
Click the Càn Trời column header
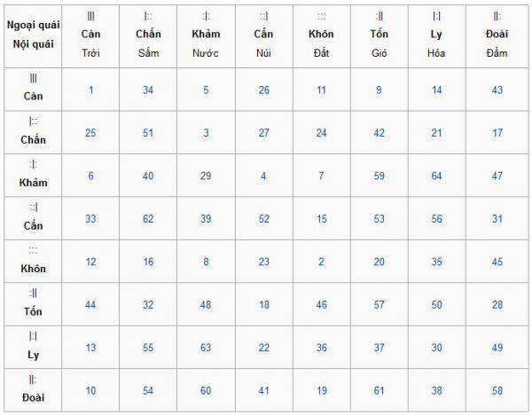coord(90,35)
